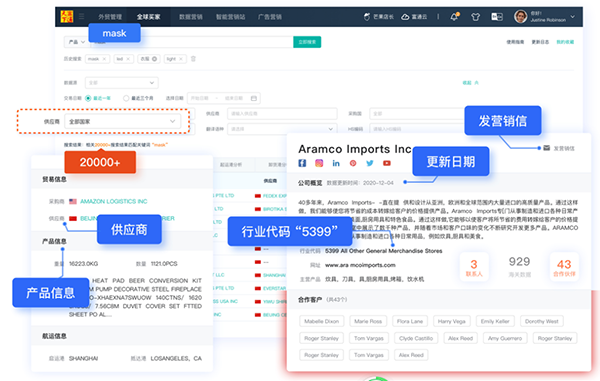Switch to the 外贸管理 tab
Screen dimensions: 600x381
tap(110, 17)
